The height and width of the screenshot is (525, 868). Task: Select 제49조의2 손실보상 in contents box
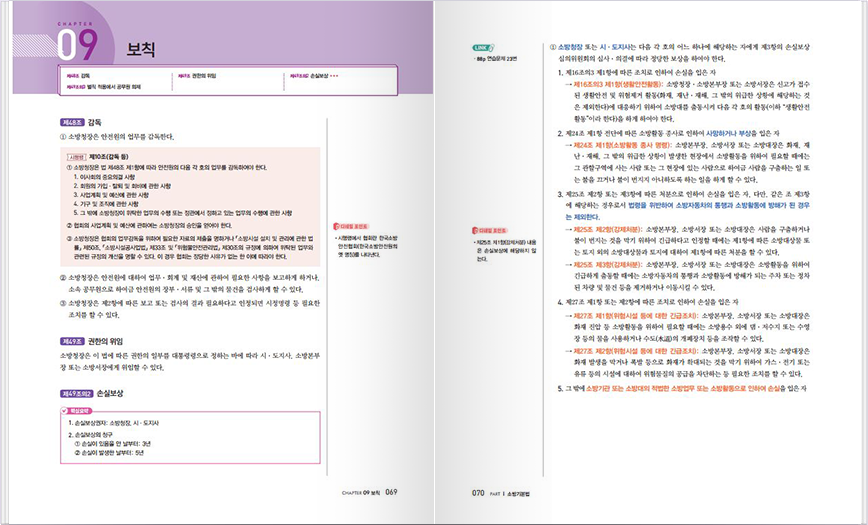312,76
